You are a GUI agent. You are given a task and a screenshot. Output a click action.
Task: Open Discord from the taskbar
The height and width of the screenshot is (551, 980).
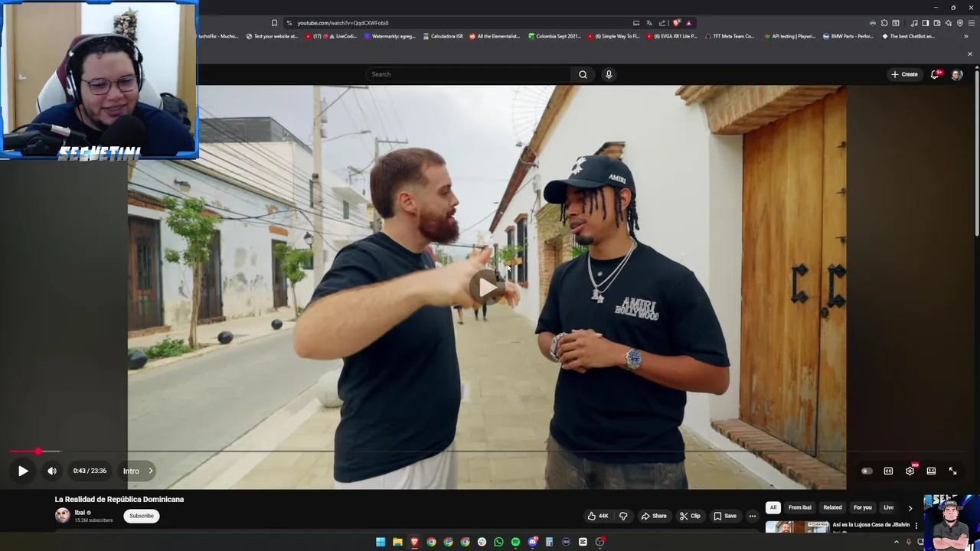(533, 542)
